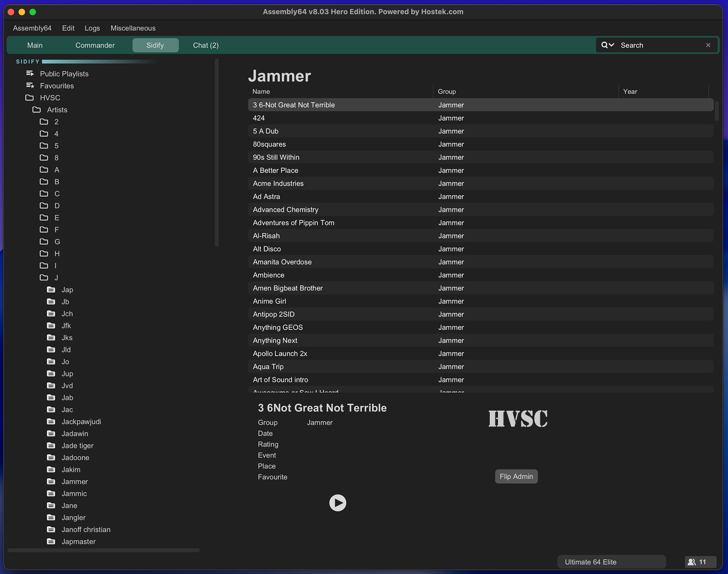
Task: Select the Jackpawjudi folder icon
Action: pos(51,422)
